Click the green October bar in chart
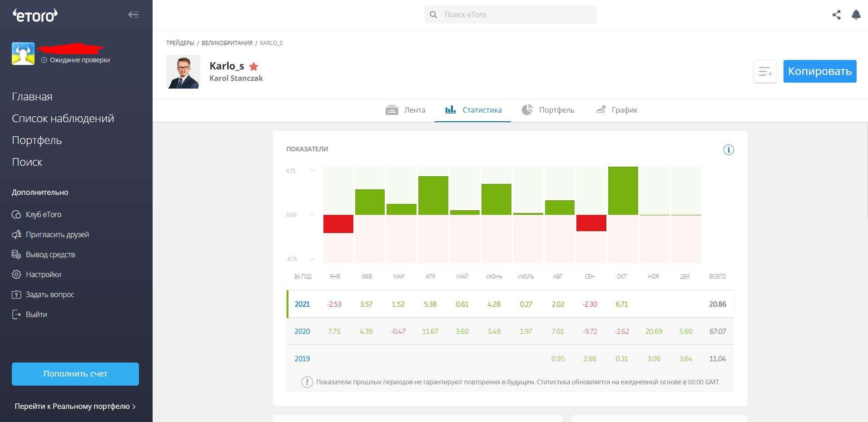 [623, 191]
